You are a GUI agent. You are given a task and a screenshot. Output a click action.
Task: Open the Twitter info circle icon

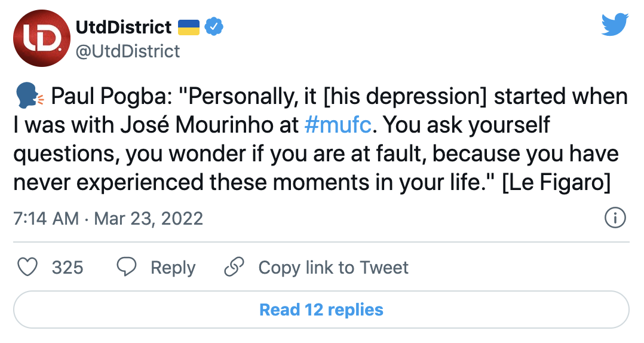[x=615, y=218]
